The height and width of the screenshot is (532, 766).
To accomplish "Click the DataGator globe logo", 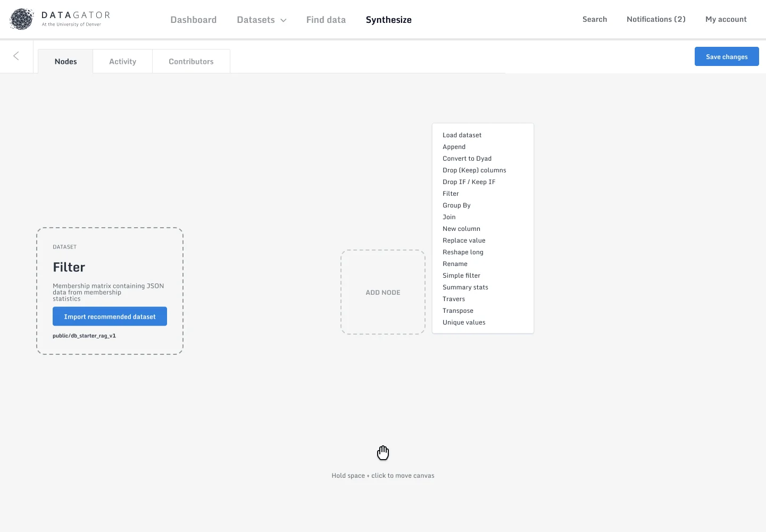I will (x=22, y=19).
